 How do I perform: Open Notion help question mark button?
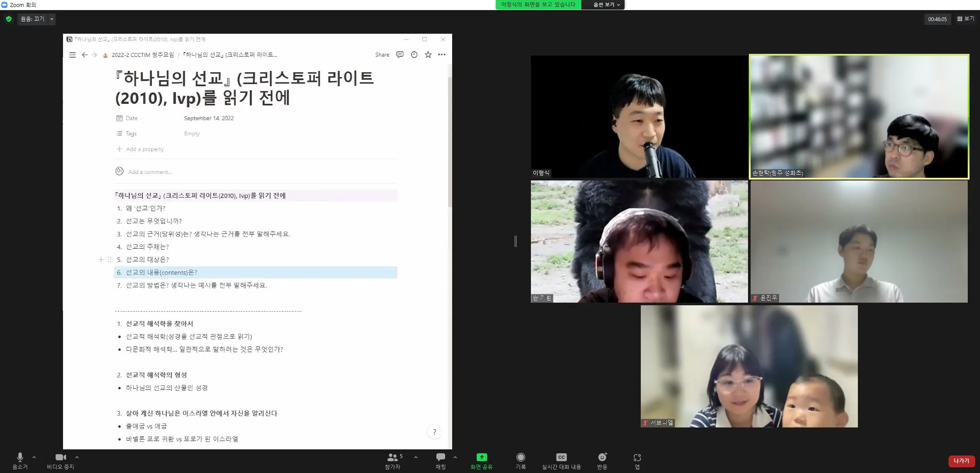pyautogui.click(x=434, y=432)
